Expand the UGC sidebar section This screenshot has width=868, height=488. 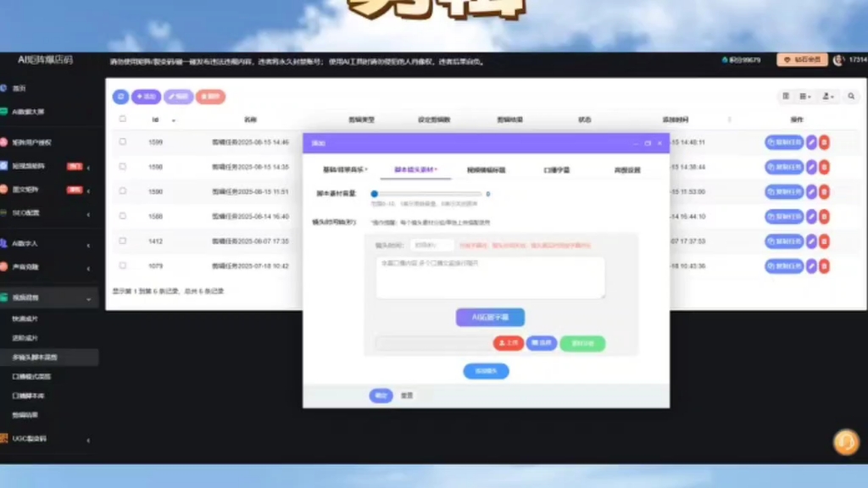click(x=88, y=440)
